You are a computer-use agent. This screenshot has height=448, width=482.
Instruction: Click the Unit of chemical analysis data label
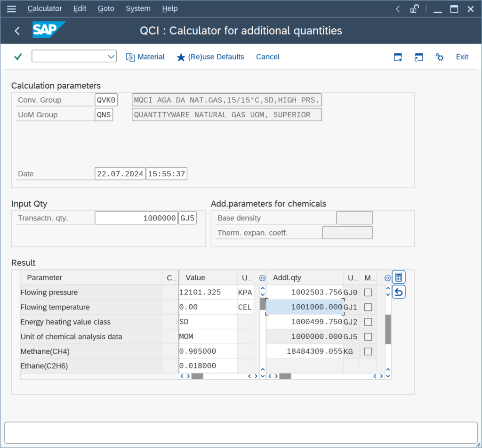point(72,337)
